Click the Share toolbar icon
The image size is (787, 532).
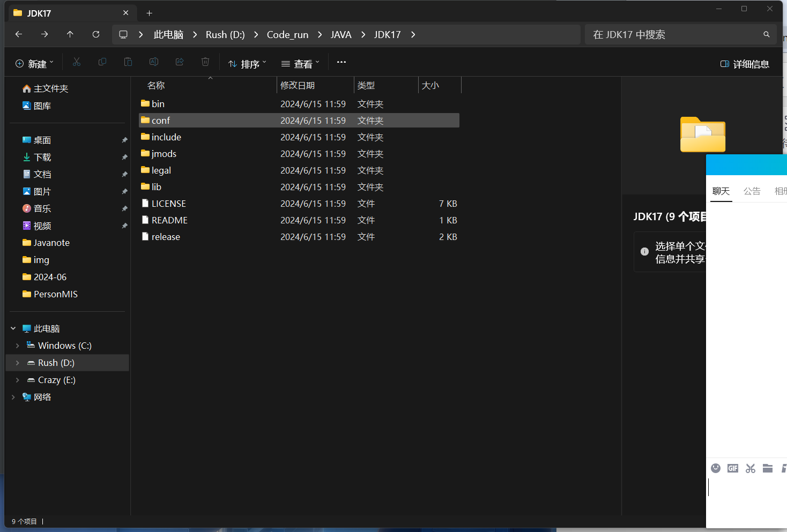(x=180, y=62)
